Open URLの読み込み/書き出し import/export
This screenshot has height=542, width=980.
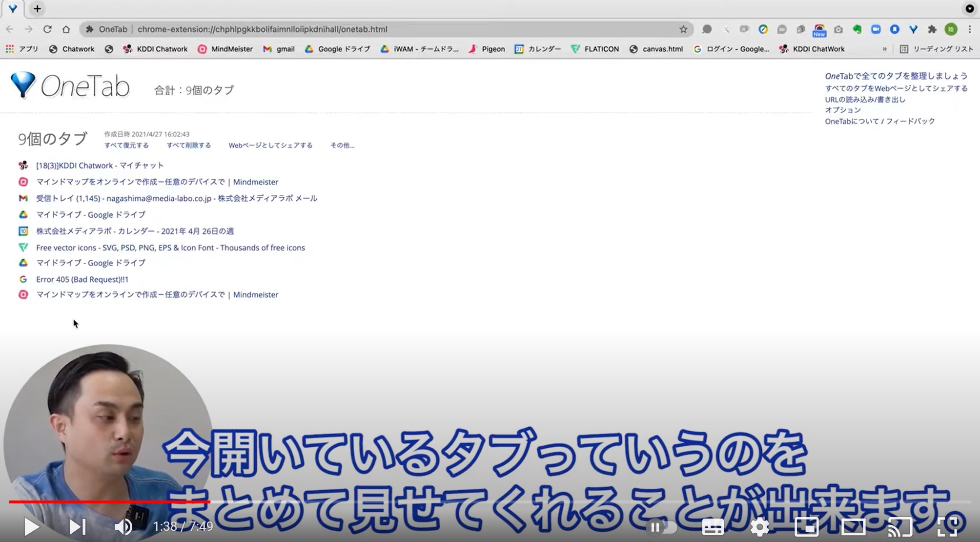(865, 100)
